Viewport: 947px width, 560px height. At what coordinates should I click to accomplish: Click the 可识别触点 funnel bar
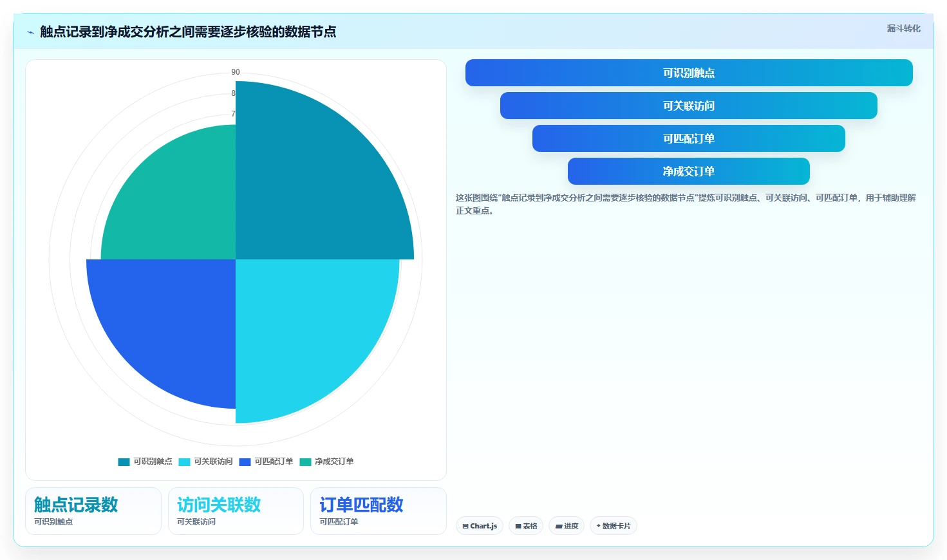click(689, 73)
